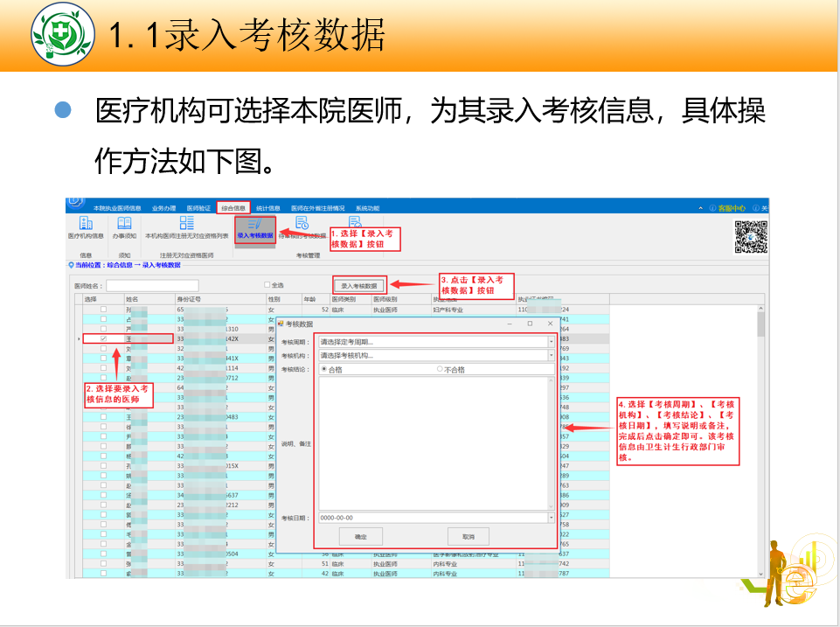Expand the 考核机构 dropdown
The height and width of the screenshot is (627, 840).
(552, 356)
